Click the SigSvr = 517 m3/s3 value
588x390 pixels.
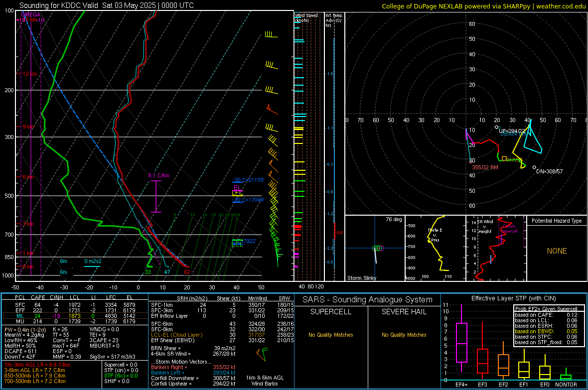click(113, 357)
